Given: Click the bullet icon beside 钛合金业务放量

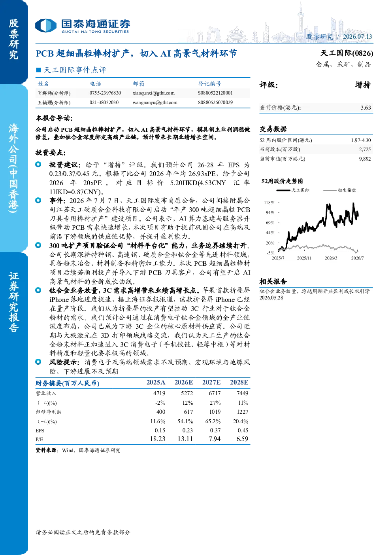Looking at the screenshot, I should 38,290.
